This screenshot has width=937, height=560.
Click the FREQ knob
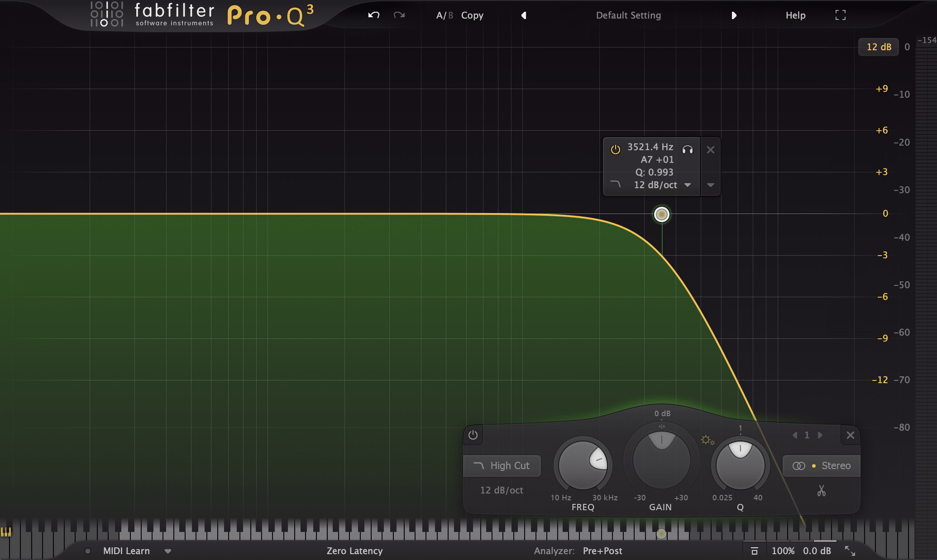pyautogui.click(x=583, y=465)
